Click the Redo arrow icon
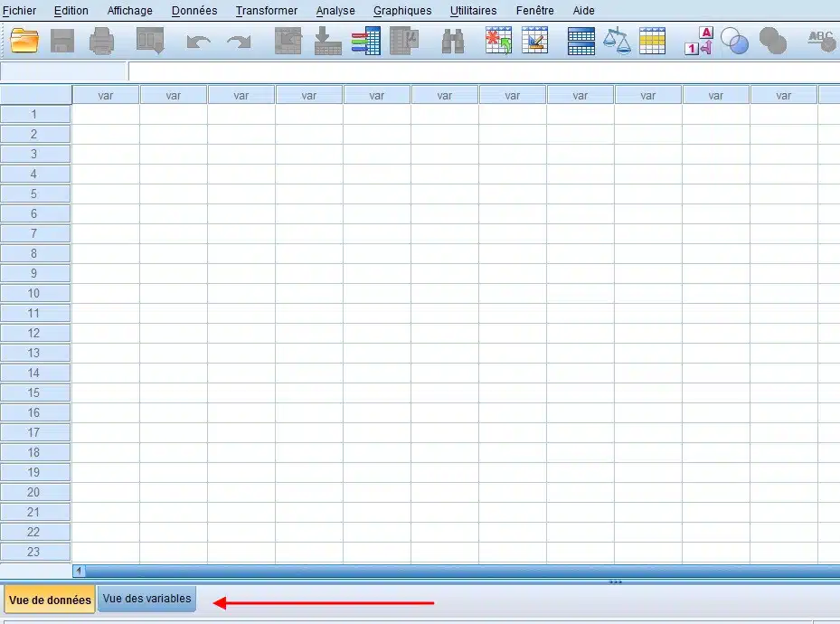The width and height of the screenshot is (840, 624). pos(238,42)
